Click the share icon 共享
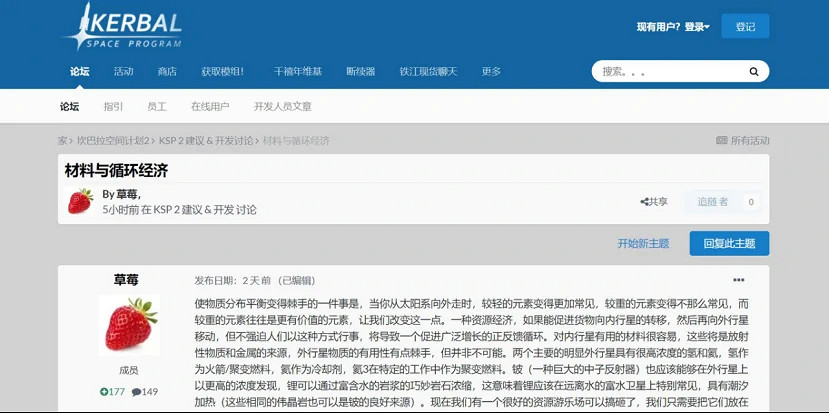The image size is (829, 413). pyautogui.click(x=653, y=201)
